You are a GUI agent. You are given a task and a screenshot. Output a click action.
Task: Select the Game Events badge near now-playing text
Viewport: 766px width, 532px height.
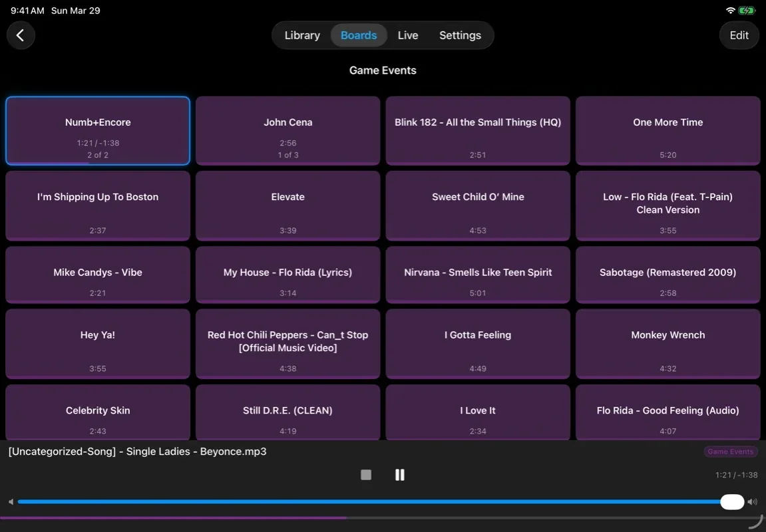[x=730, y=451]
